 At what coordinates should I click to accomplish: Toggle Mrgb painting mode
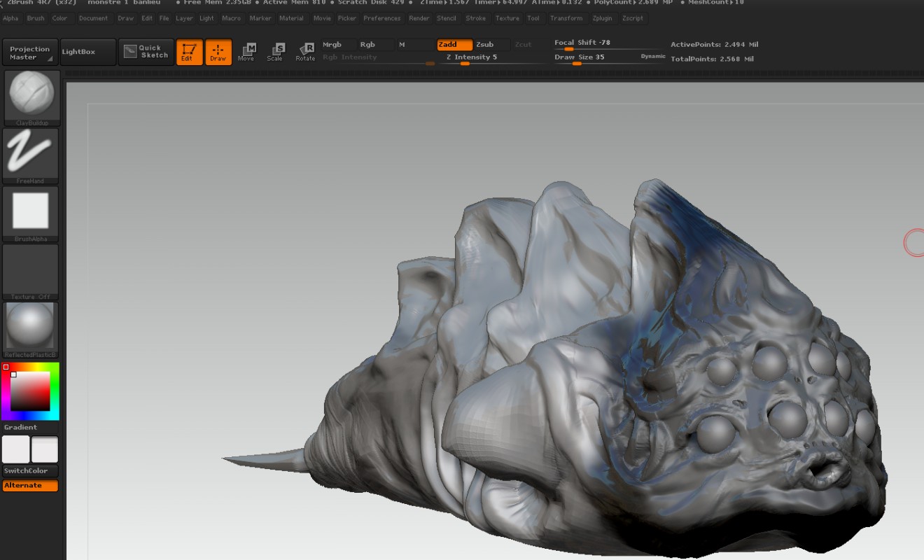[x=337, y=45]
